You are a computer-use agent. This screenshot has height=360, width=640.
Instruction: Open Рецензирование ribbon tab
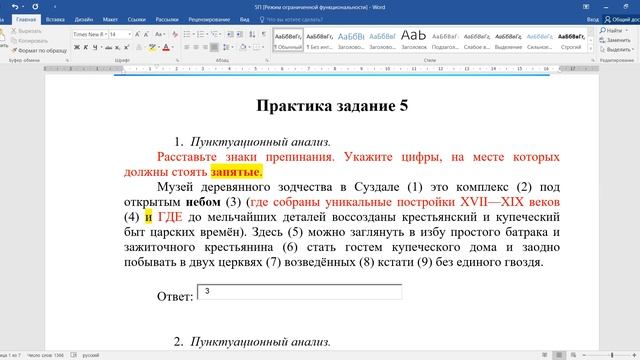tap(209, 19)
